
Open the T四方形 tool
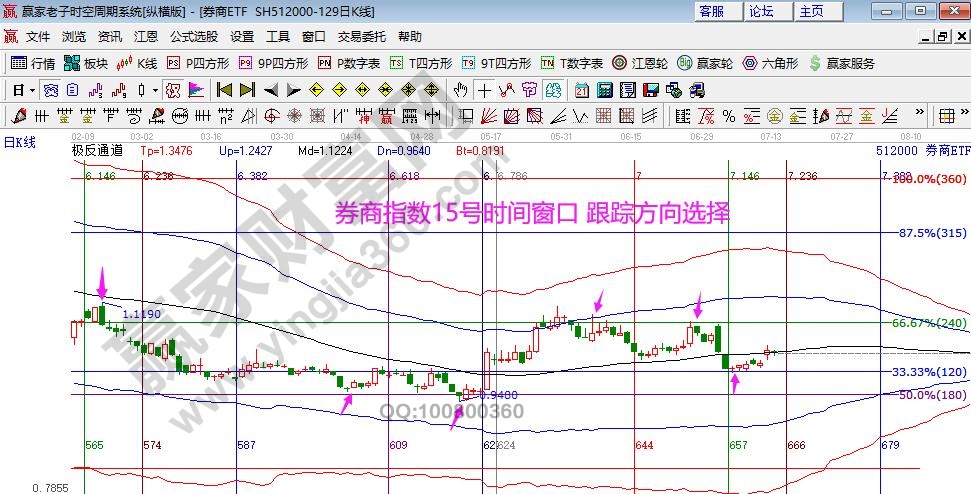(x=421, y=63)
